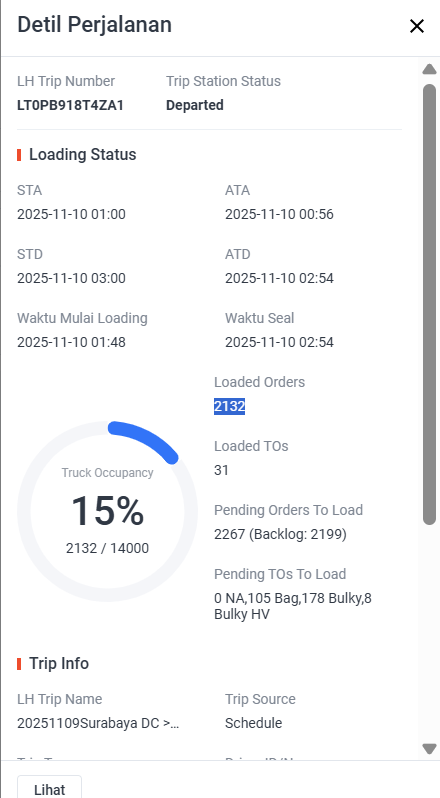Screen dimensions: 440x798
Task: Click the Truck Occupancy progress ring arc
Action: tap(145, 440)
